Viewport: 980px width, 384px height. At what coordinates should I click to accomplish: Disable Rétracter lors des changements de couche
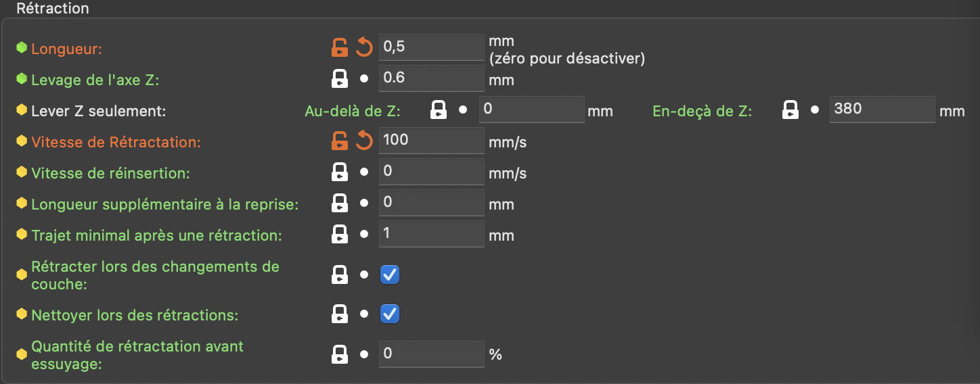tap(390, 274)
